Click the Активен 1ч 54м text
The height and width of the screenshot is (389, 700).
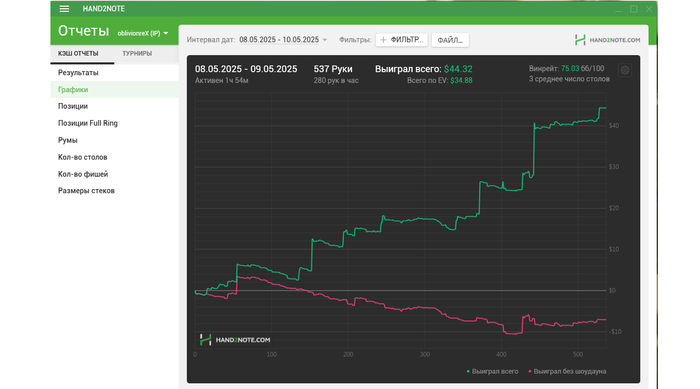[221, 80]
